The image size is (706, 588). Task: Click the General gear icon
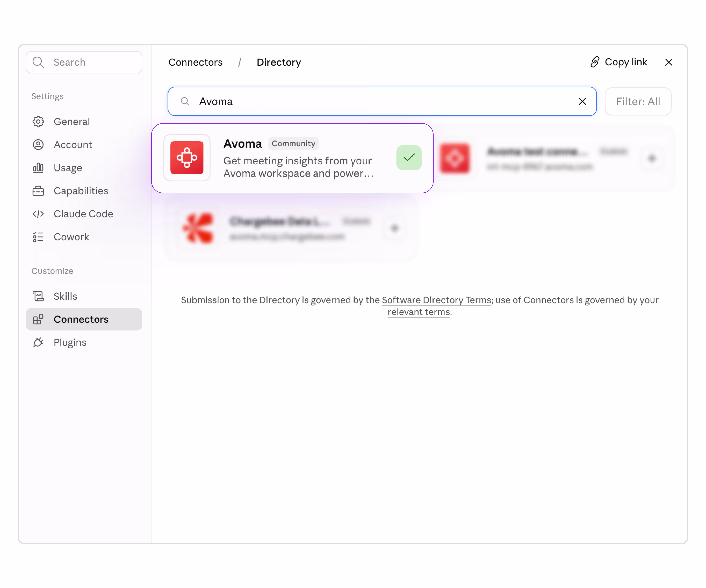[38, 122]
